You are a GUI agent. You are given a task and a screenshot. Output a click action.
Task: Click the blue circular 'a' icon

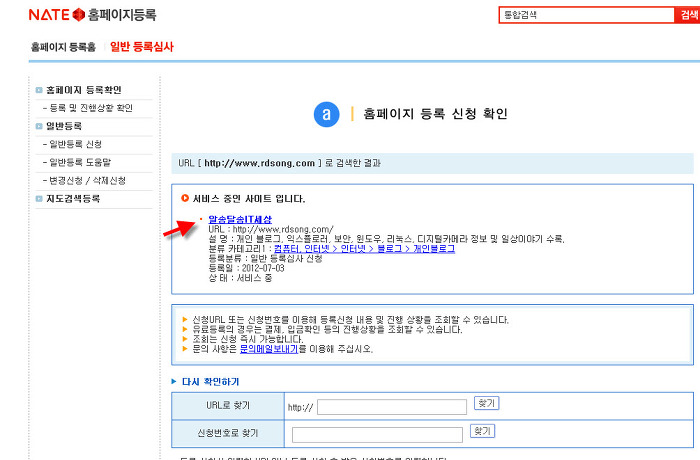[x=326, y=115]
